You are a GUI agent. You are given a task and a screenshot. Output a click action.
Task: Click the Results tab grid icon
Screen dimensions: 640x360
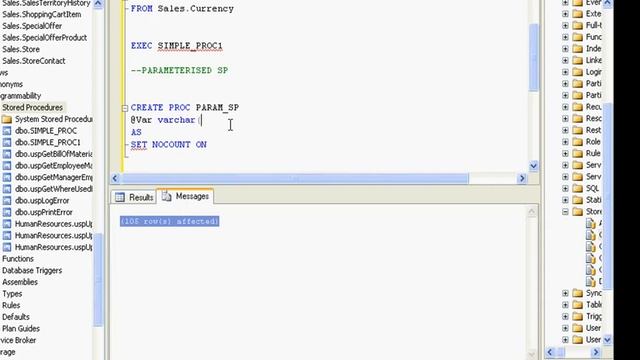(x=120, y=198)
